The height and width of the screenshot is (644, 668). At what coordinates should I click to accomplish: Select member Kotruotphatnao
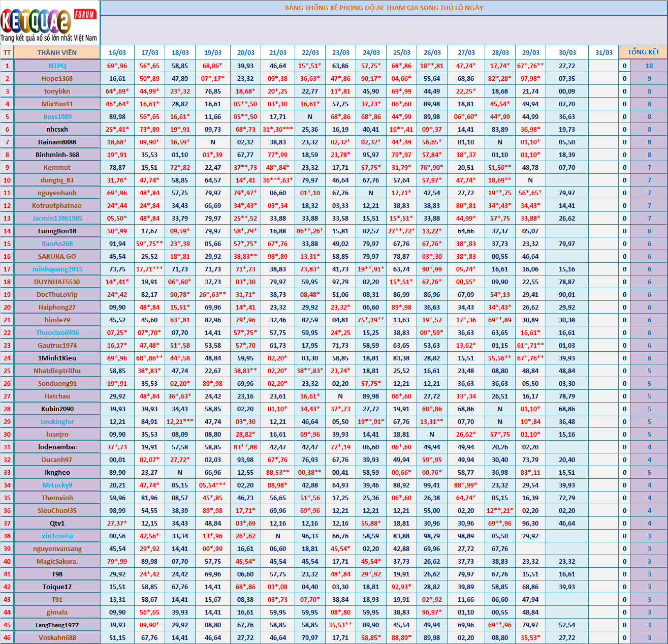[57, 205]
